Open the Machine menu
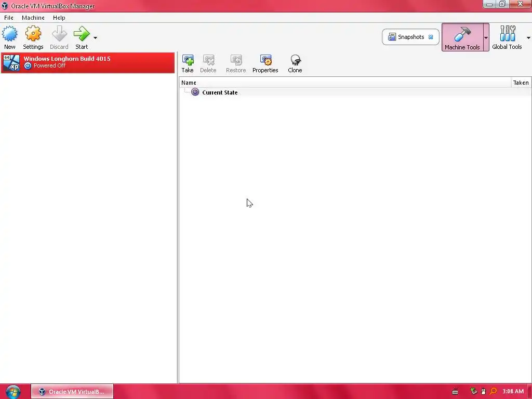This screenshot has width=532, height=399. click(33, 18)
